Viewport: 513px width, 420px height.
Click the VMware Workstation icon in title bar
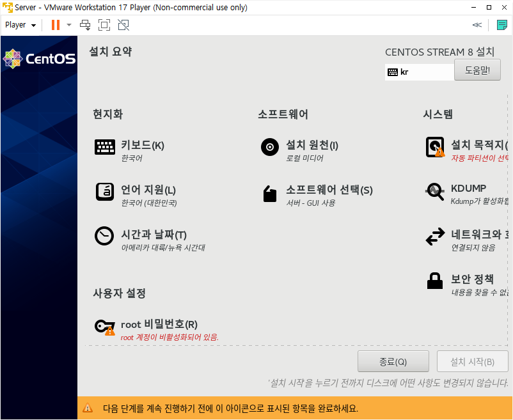[x=7, y=7]
